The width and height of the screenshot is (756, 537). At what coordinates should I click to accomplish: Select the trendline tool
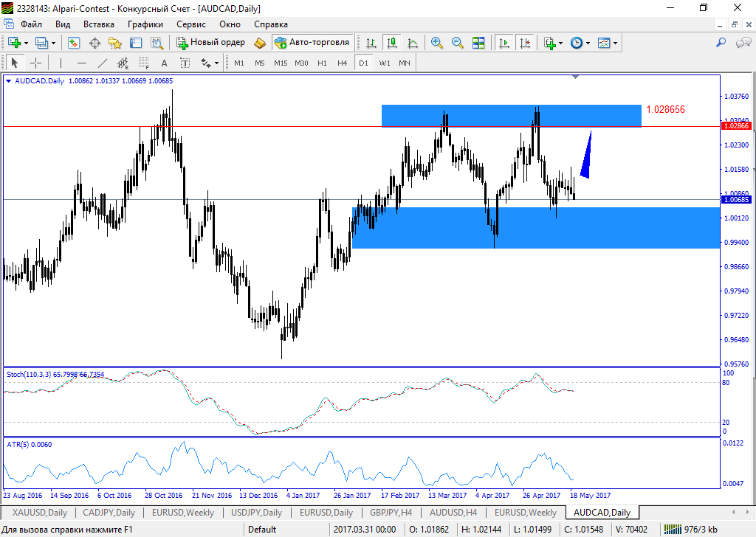point(102,63)
